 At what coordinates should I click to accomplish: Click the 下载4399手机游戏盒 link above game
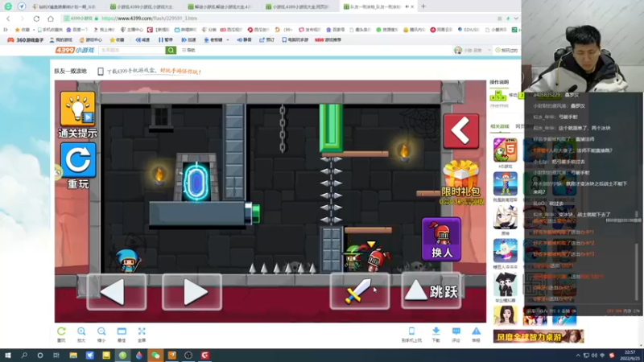149,72
